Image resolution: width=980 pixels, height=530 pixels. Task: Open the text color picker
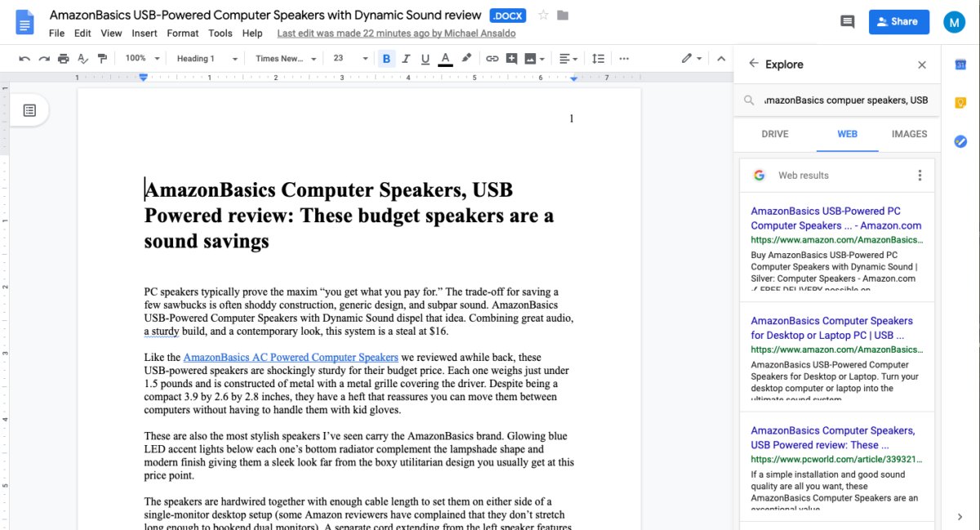tap(445, 59)
